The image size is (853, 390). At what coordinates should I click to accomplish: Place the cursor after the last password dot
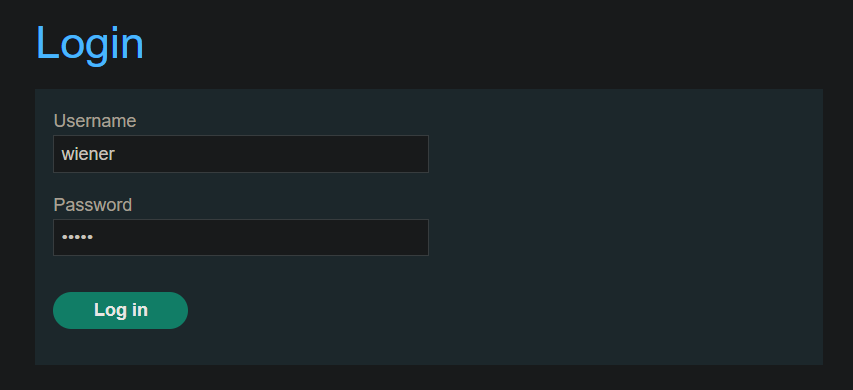pyautogui.click(x=94, y=237)
